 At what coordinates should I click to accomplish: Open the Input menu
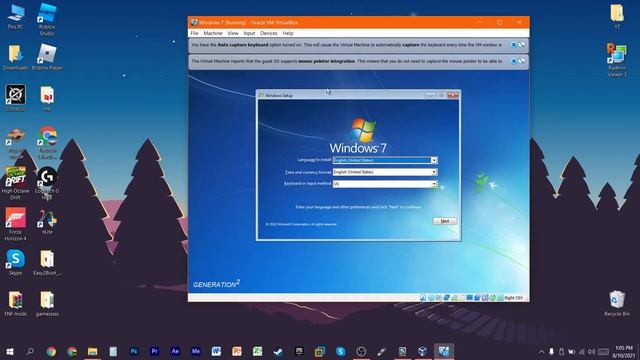(249, 33)
